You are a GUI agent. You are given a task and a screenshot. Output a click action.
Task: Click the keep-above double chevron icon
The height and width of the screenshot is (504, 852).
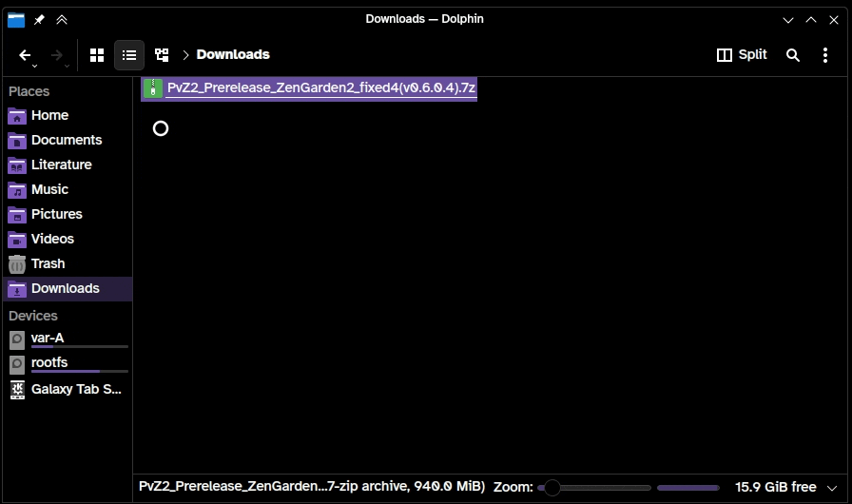point(62,20)
